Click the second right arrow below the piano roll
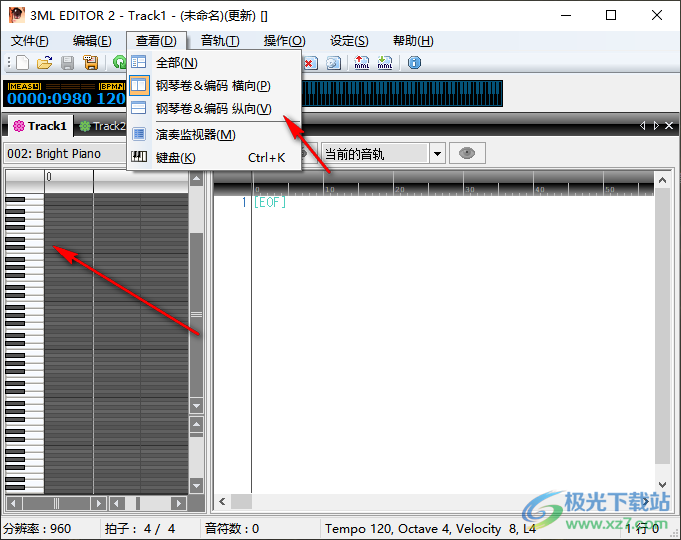 pos(178,504)
